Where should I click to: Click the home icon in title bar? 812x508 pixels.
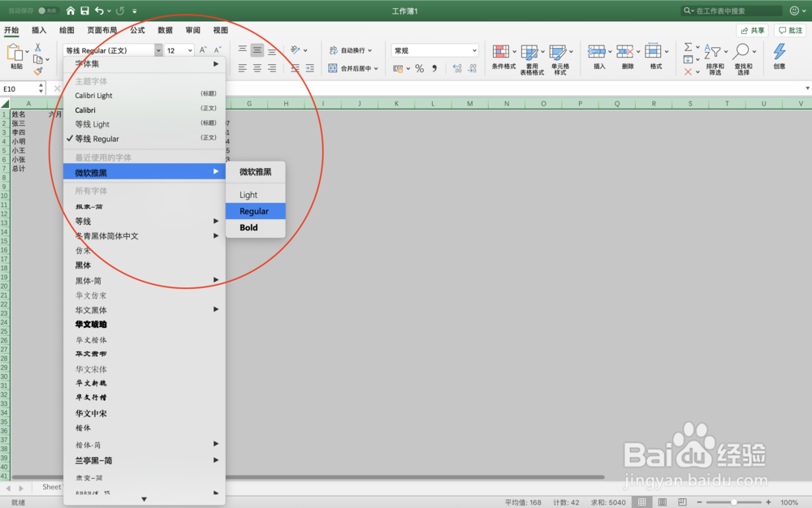[71, 11]
